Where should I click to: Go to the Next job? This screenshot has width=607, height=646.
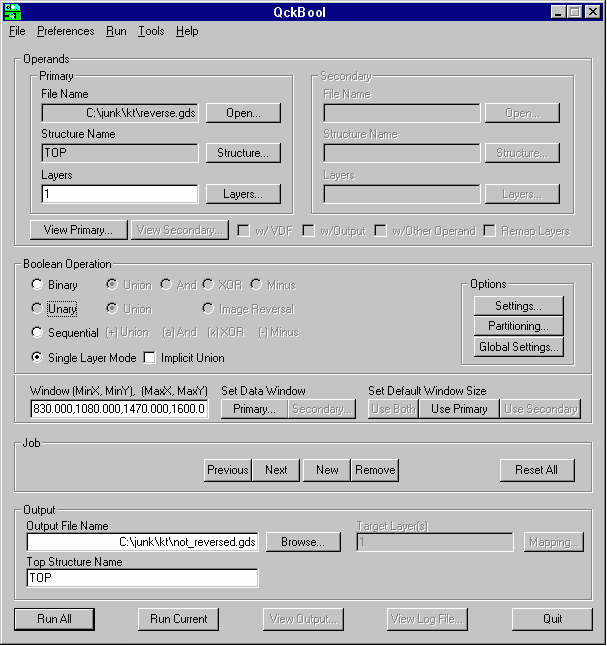click(x=276, y=470)
